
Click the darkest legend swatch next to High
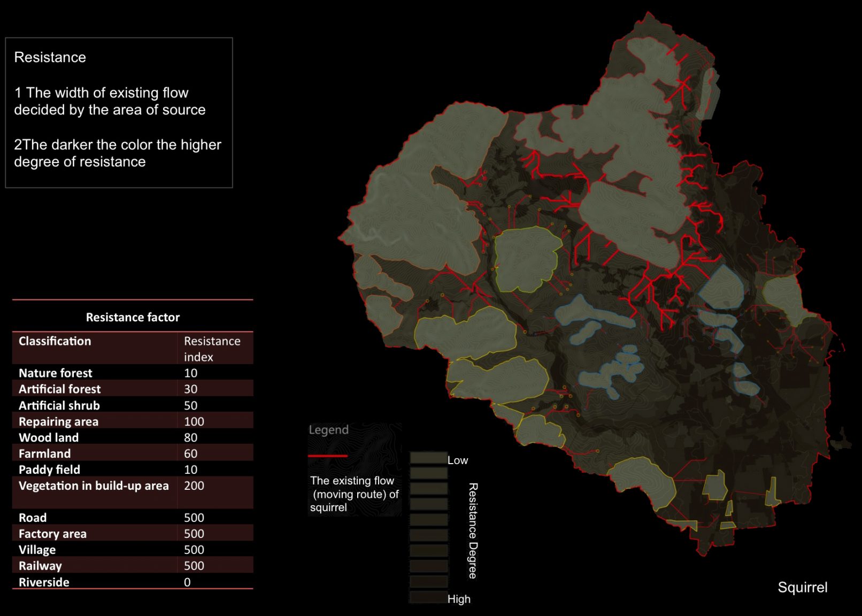428,597
